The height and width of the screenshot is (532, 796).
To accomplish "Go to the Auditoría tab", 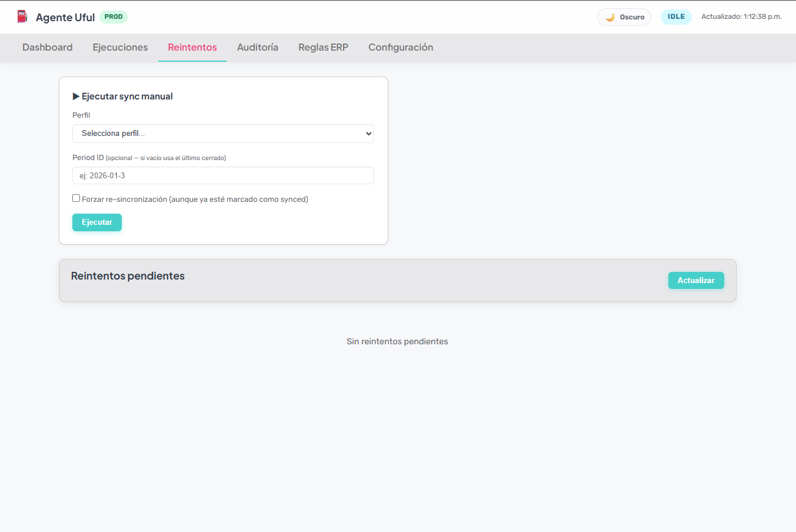I will coord(258,47).
